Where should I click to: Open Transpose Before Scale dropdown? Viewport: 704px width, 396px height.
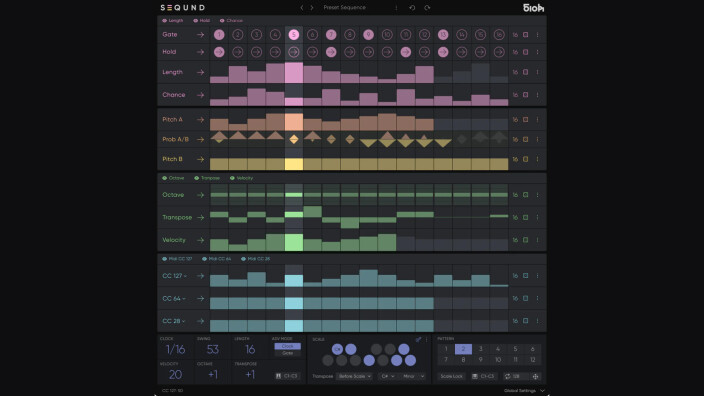(x=354, y=376)
